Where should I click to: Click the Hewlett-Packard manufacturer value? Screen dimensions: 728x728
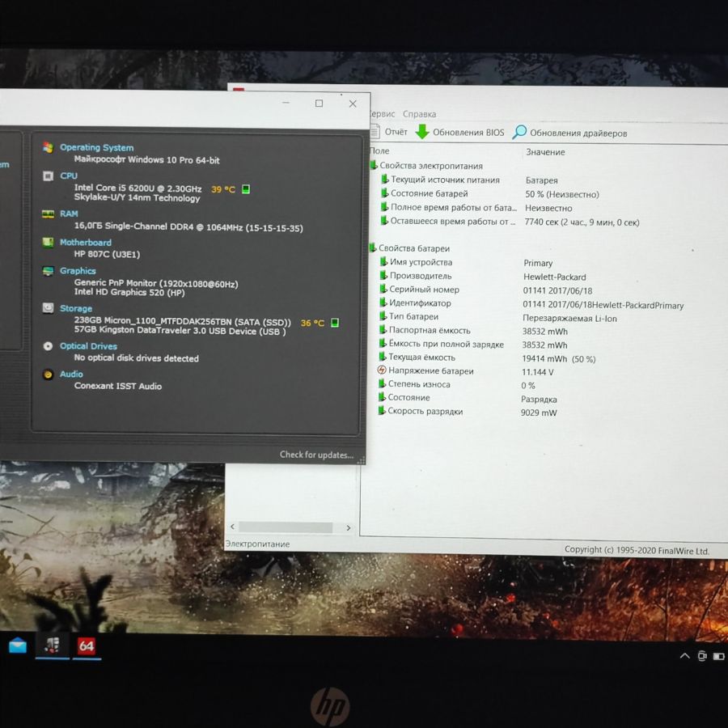[554, 277]
